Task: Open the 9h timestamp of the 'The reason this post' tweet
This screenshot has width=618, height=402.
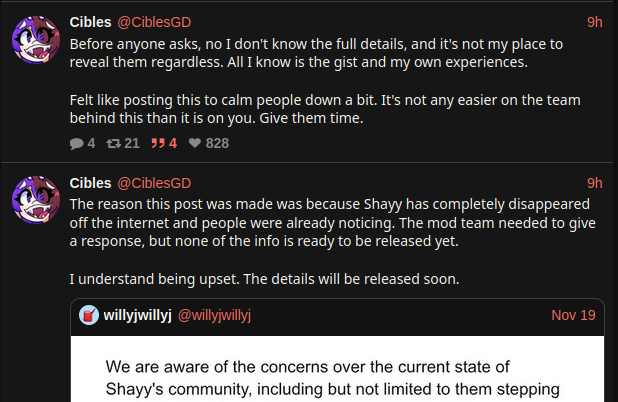Action: (x=594, y=182)
